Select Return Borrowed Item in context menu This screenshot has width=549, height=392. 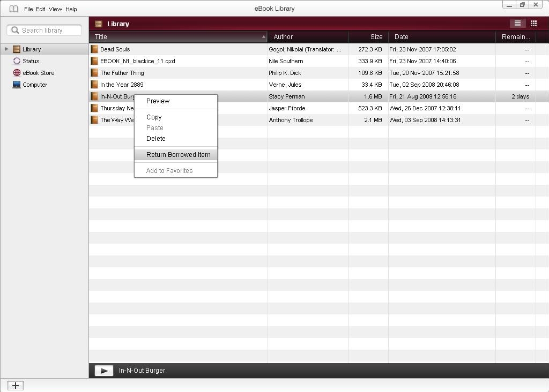(x=176, y=155)
